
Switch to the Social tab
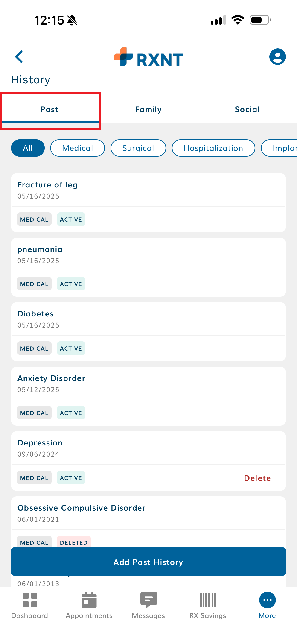[247, 109]
